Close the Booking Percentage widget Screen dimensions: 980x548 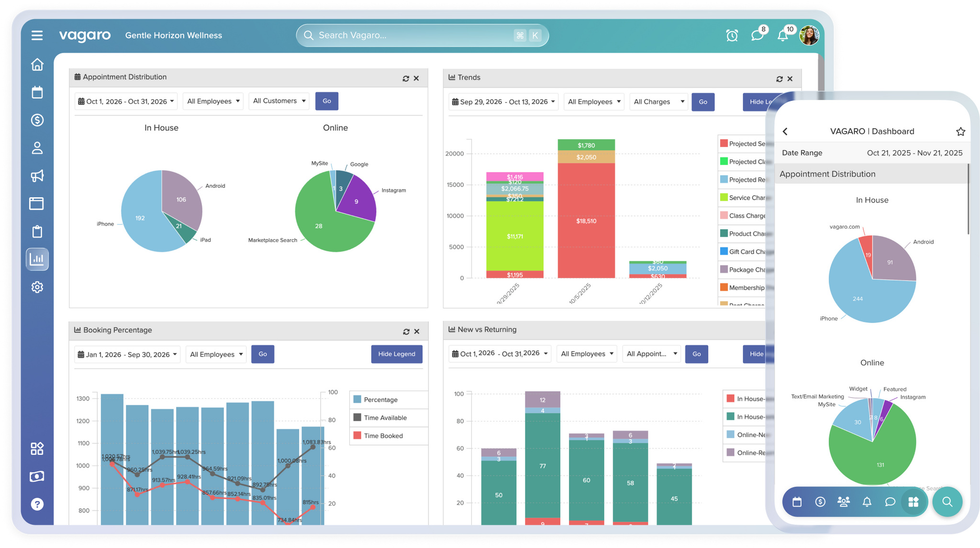point(417,332)
